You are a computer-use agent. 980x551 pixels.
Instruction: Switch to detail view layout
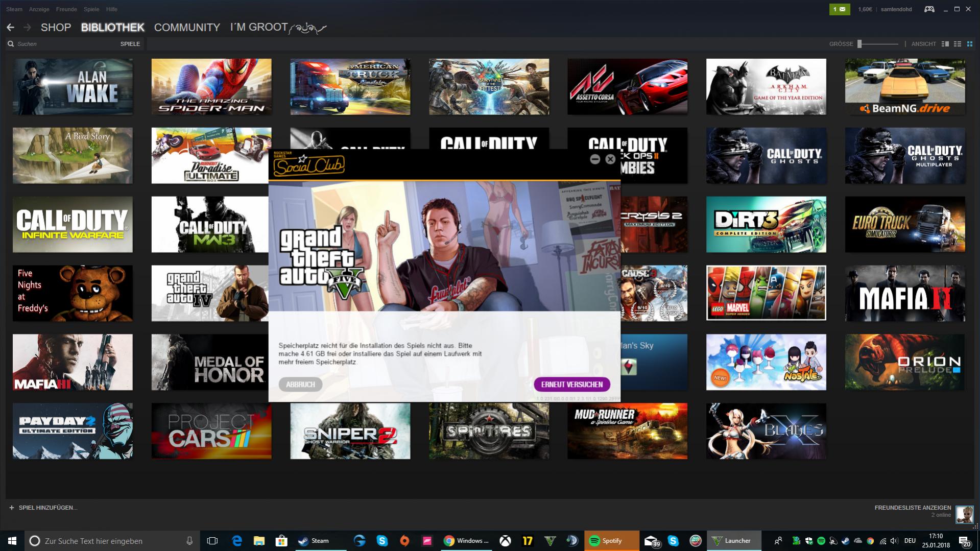pyautogui.click(x=945, y=44)
